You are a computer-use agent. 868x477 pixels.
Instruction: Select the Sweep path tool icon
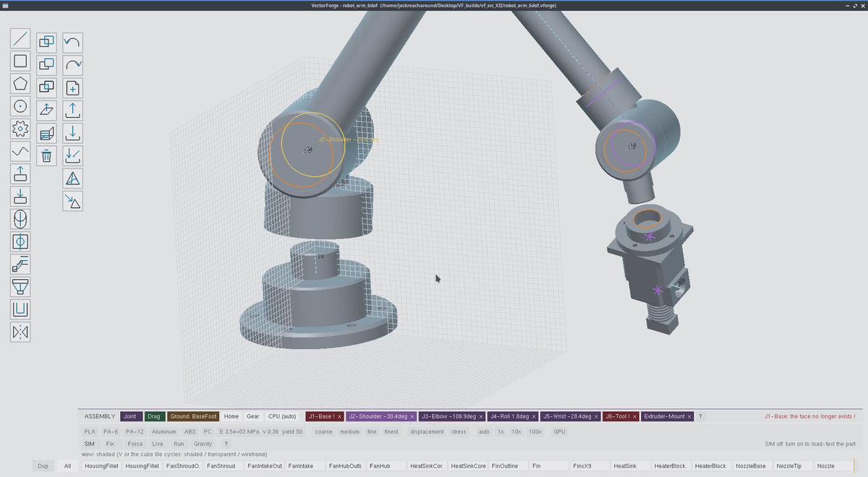(x=20, y=265)
